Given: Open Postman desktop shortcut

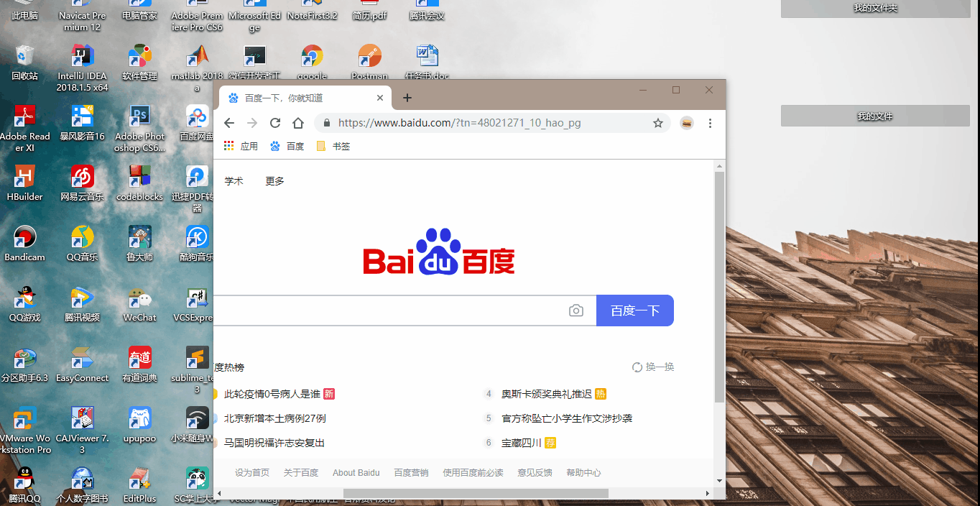Looking at the screenshot, I should tap(369, 62).
